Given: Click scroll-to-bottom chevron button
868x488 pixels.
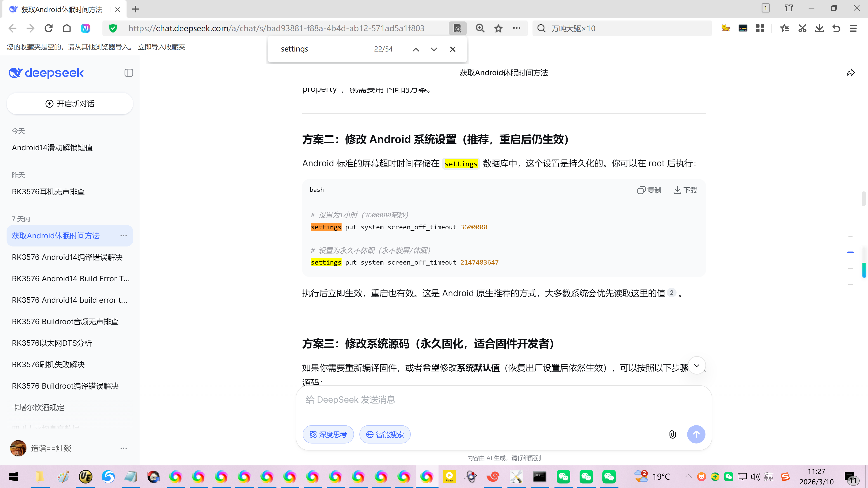Looking at the screenshot, I should coord(696,365).
